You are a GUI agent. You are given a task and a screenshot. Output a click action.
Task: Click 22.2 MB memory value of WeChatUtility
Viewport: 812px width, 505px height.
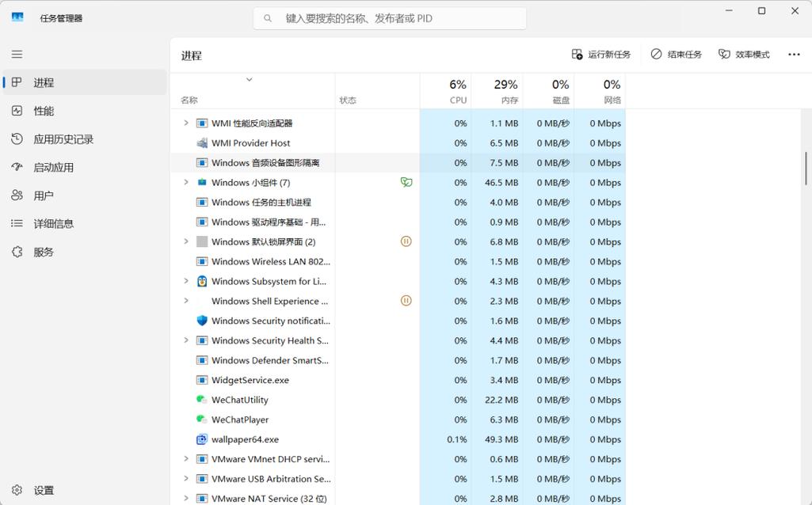(x=501, y=400)
